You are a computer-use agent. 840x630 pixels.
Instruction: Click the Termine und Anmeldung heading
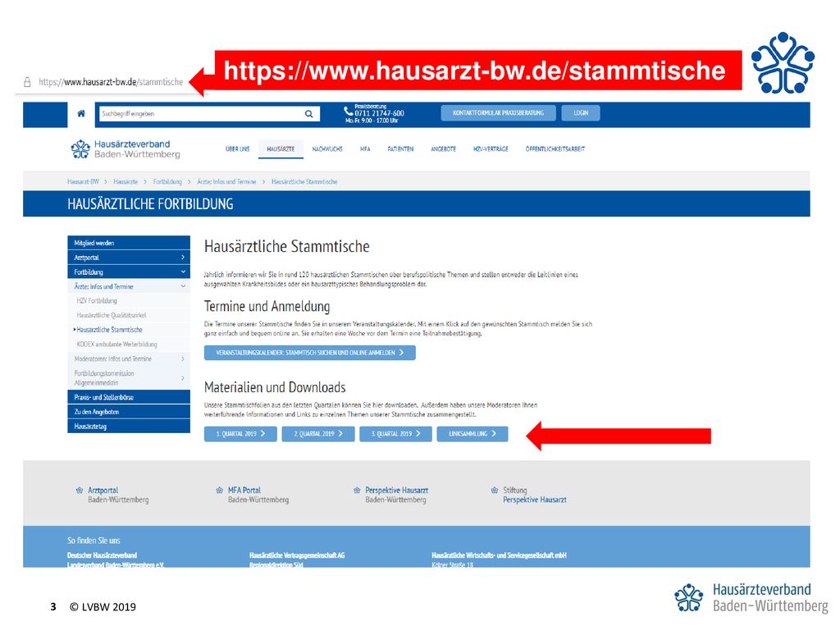point(267,307)
